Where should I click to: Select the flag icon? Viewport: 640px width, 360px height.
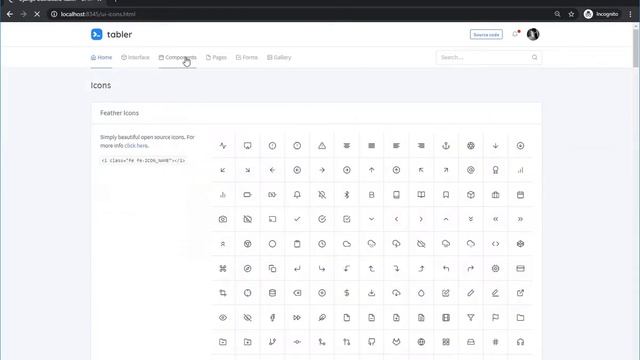pyautogui.click(x=496, y=318)
